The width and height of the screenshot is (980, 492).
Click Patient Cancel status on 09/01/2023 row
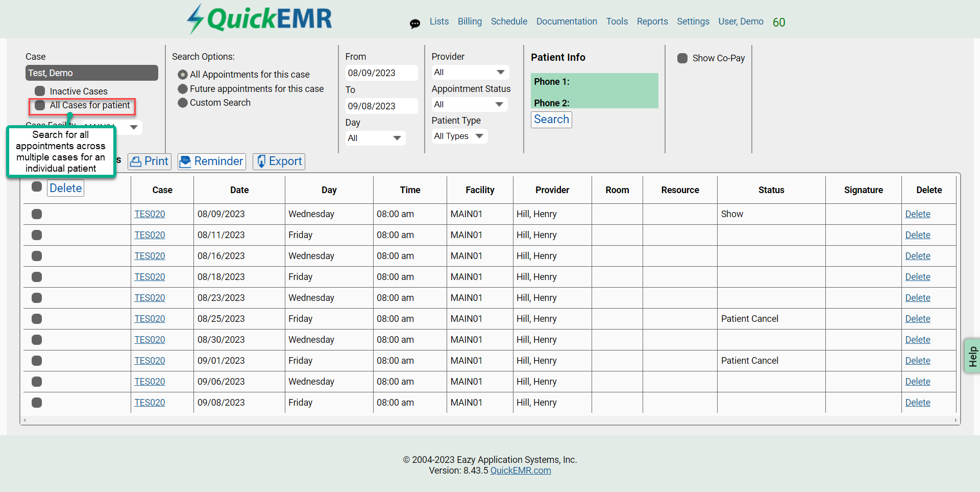coord(750,361)
